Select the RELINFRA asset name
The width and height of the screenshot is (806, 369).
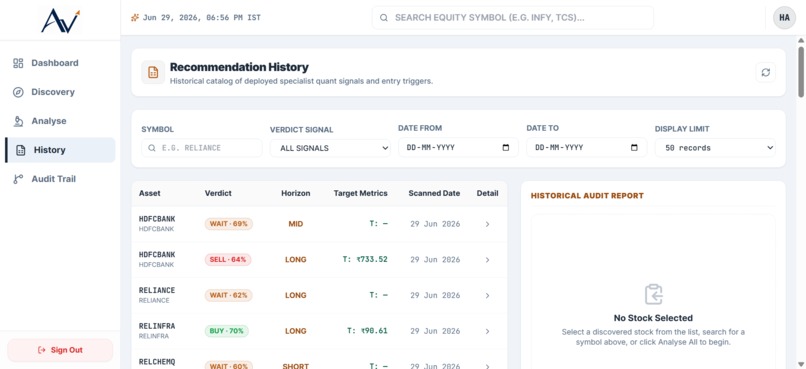click(x=157, y=326)
